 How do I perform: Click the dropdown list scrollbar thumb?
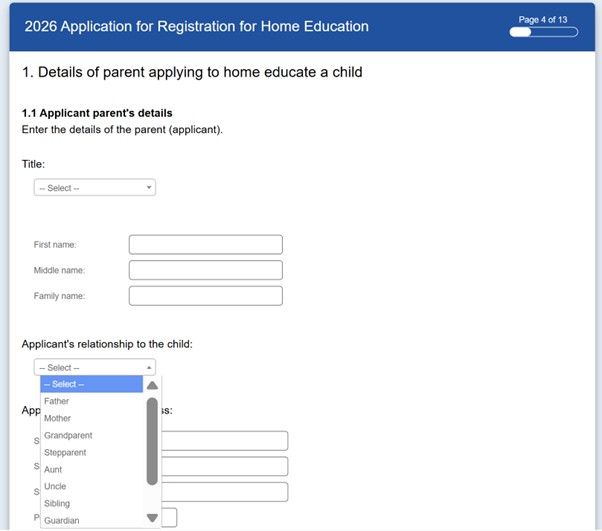point(152,440)
